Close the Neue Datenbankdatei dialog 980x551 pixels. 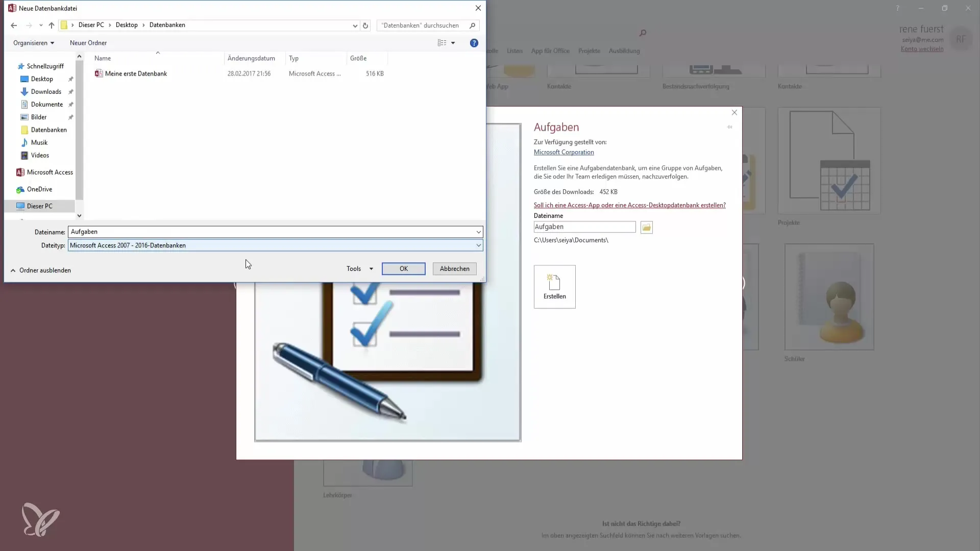coord(478,8)
